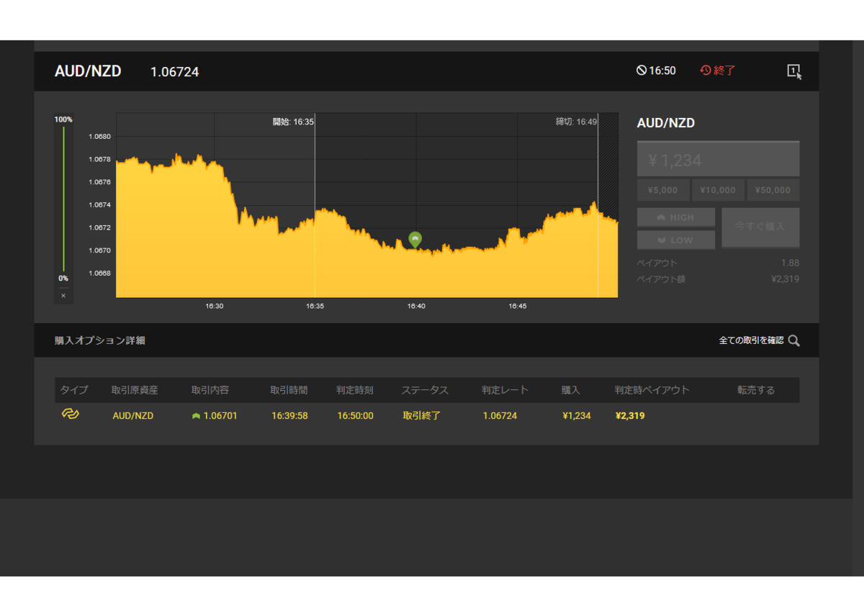Click the ¥1,234 purchase cell
This screenshot has width=864, height=616.
(577, 416)
